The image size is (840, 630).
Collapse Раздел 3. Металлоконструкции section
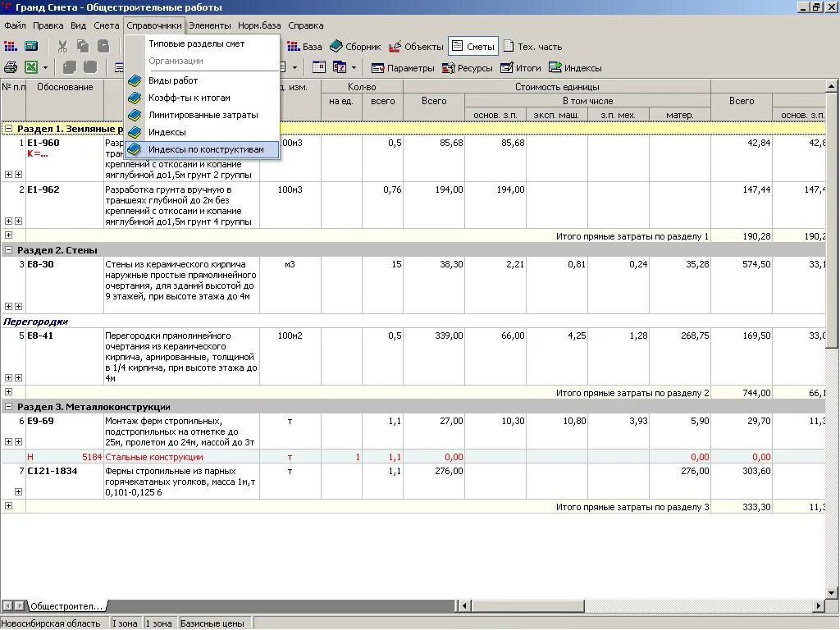click(8, 407)
